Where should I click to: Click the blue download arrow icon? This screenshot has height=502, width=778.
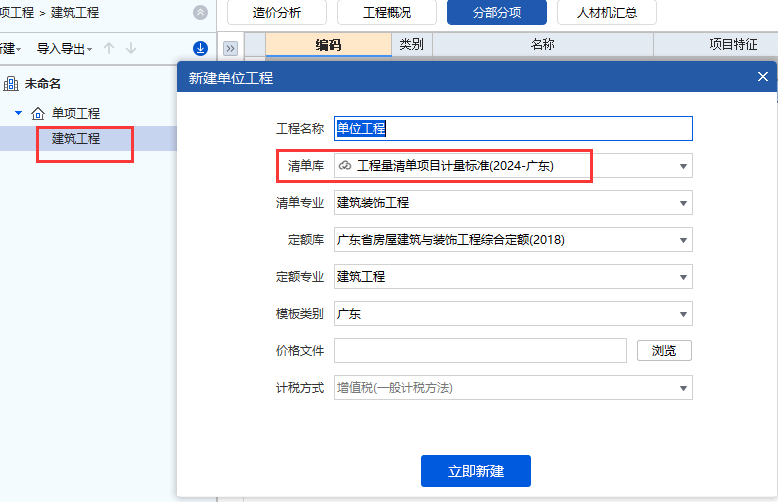[x=200, y=48]
